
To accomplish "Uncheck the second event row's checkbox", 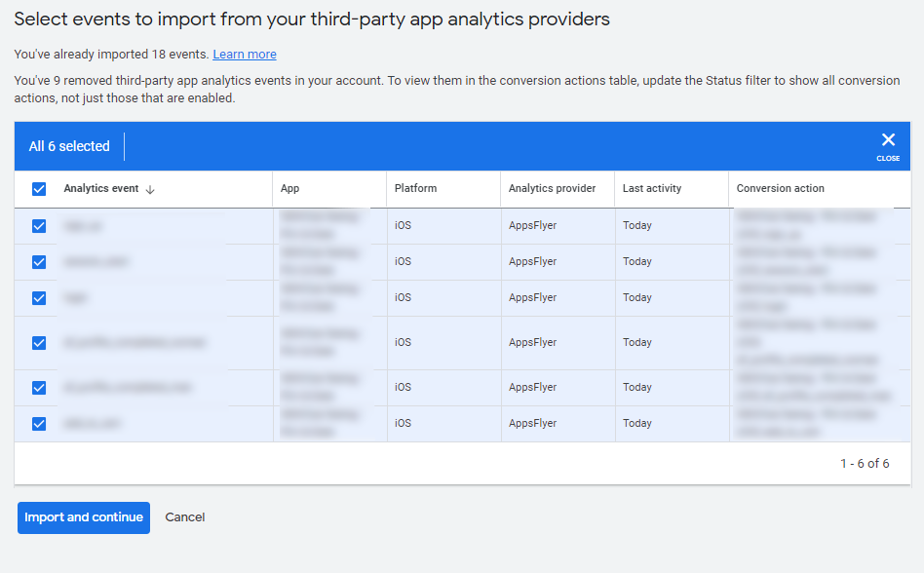I will [39, 262].
